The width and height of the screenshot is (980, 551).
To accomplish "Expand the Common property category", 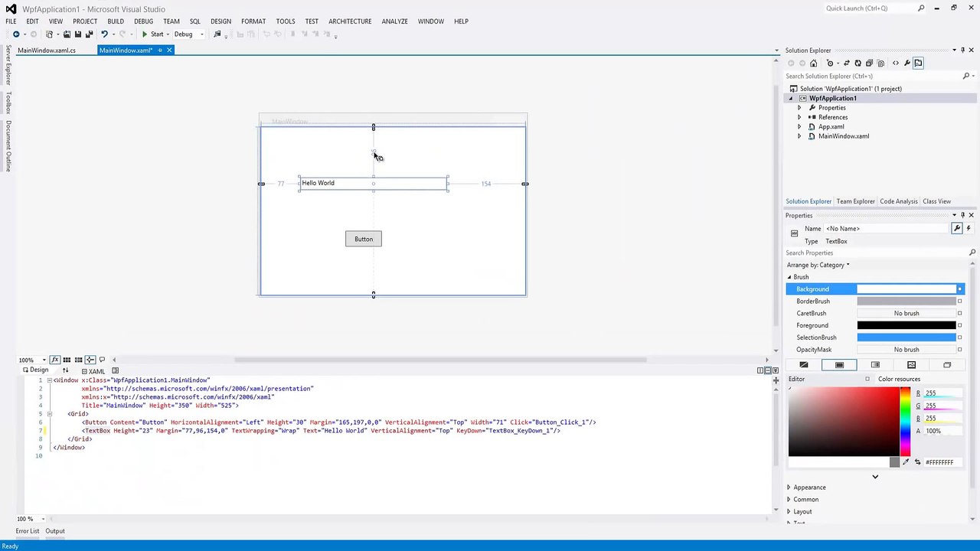I will click(789, 500).
